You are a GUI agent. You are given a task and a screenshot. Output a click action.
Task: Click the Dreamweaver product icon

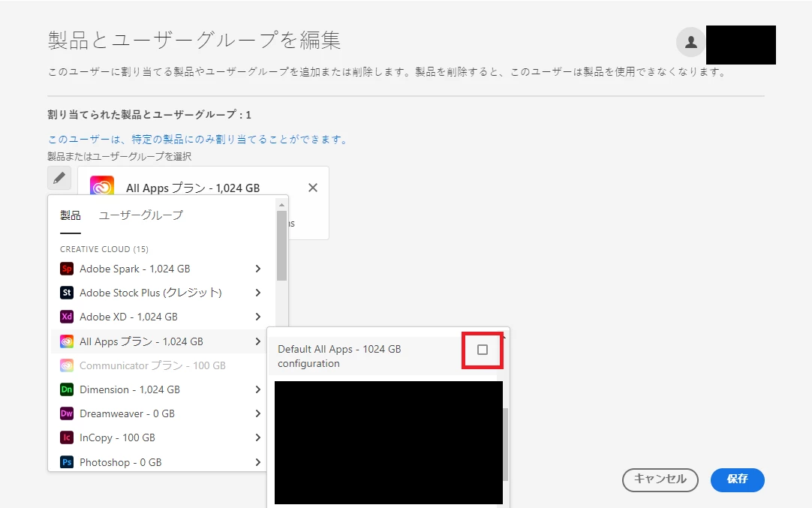[67, 413]
